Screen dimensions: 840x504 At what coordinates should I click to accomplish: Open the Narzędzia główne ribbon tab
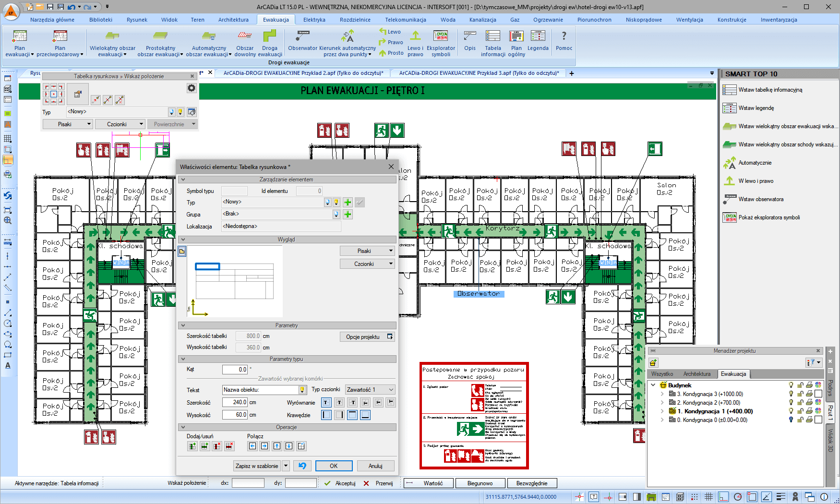click(x=52, y=20)
